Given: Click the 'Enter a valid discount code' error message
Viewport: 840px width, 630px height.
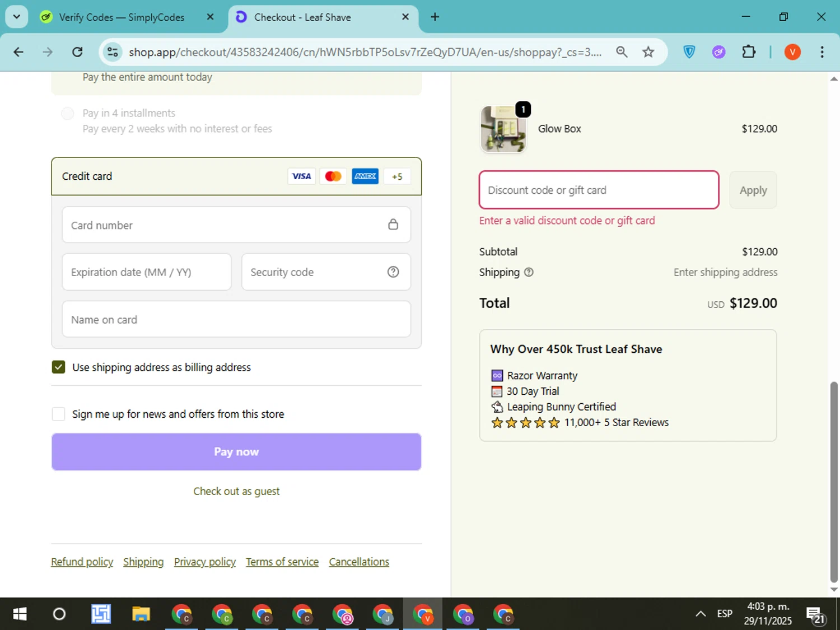Looking at the screenshot, I should coord(567,221).
